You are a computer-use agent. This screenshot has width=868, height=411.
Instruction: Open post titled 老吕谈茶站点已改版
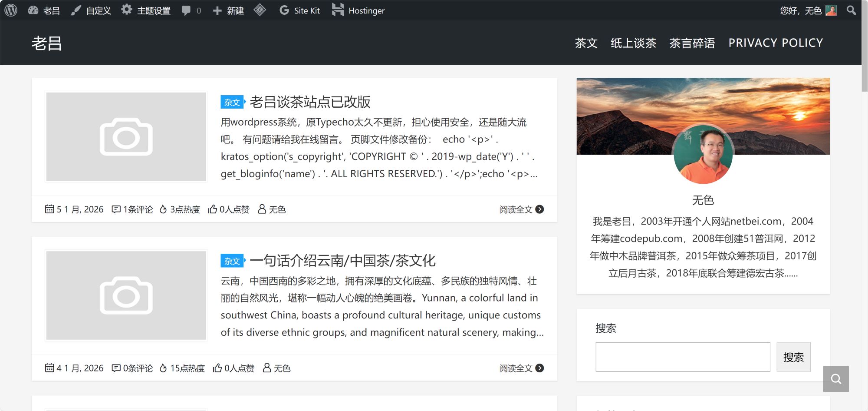click(310, 102)
